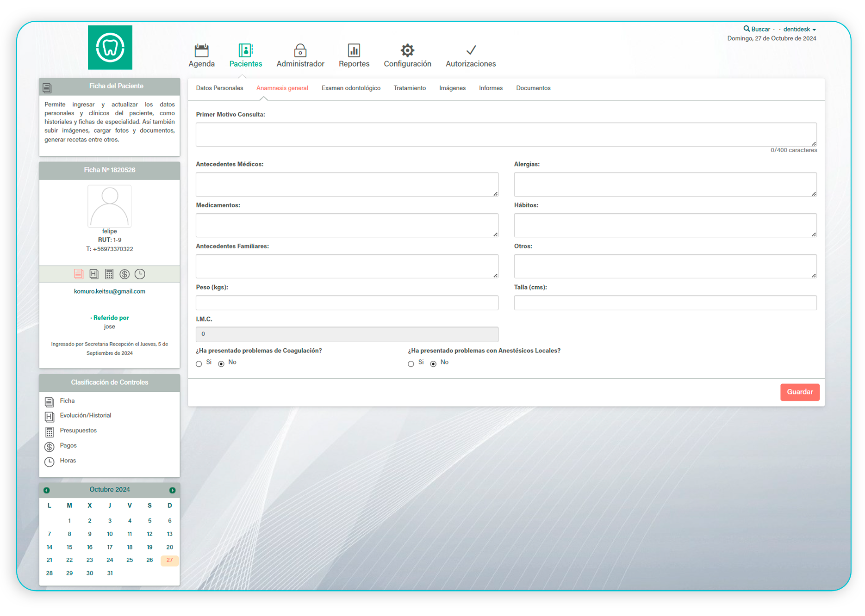Select No for Coagulación problems

click(x=221, y=364)
